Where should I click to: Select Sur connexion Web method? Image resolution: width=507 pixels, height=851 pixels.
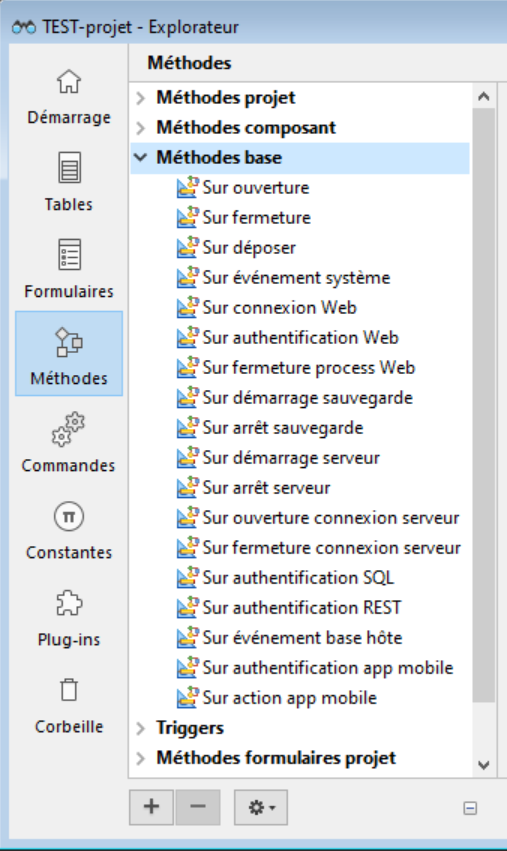[280, 308]
